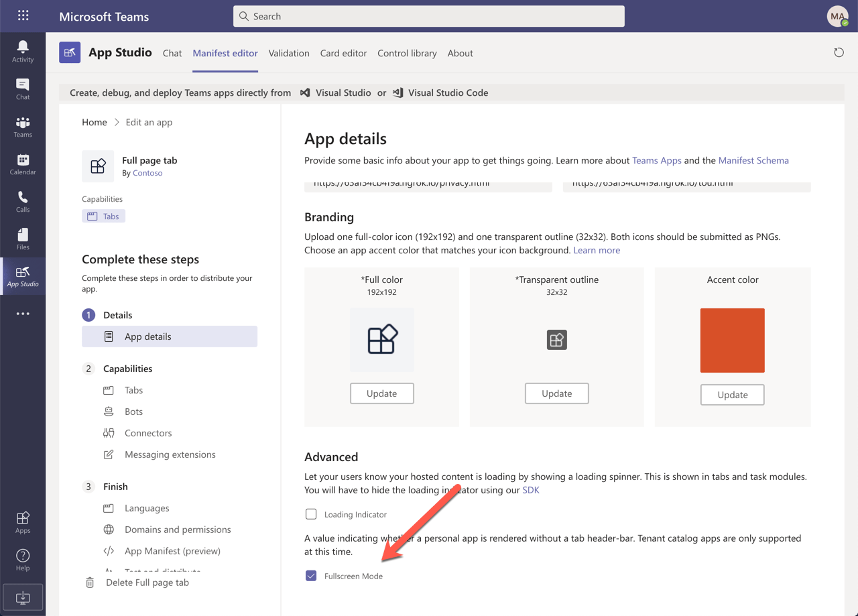
Task: Click the Capabilities step heading
Action: click(x=127, y=369)
